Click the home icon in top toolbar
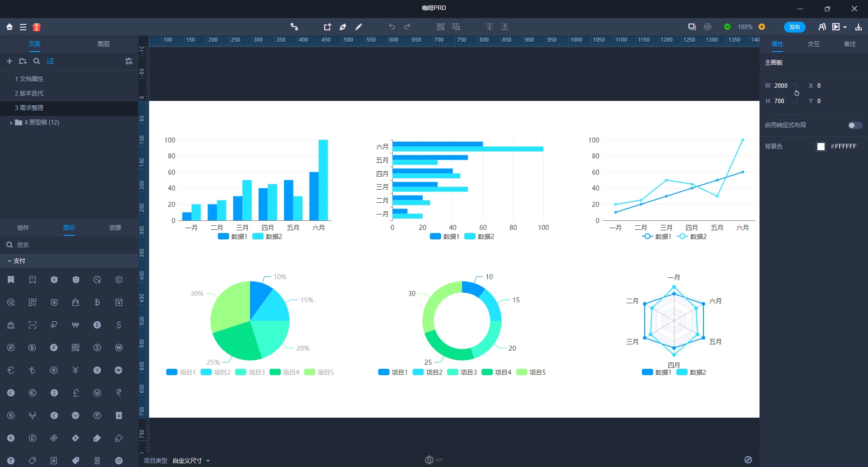 tap(9, 27)
